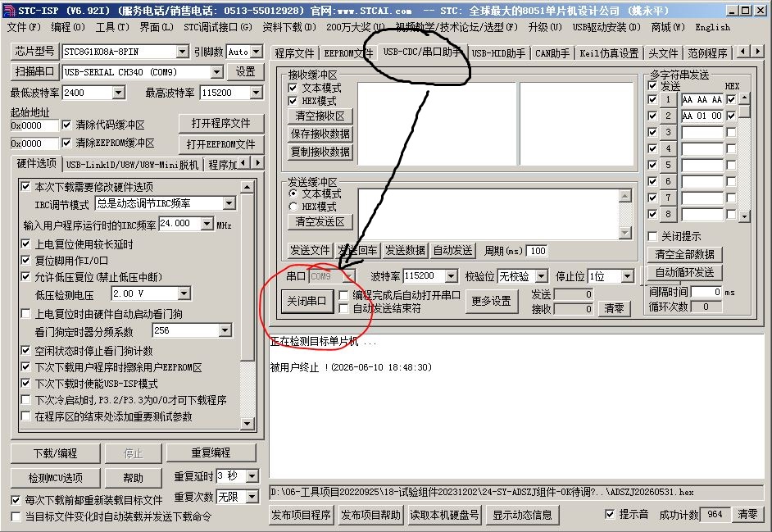Screen dimensions: 772x532
Task: Click the 自动循环发送 button
Action: point(684,272)
